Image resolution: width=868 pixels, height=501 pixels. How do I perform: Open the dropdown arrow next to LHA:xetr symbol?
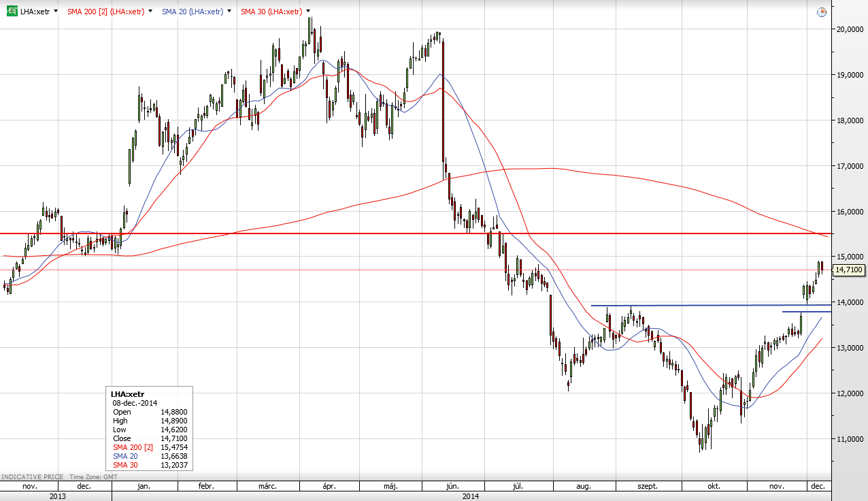pos(55,12)
